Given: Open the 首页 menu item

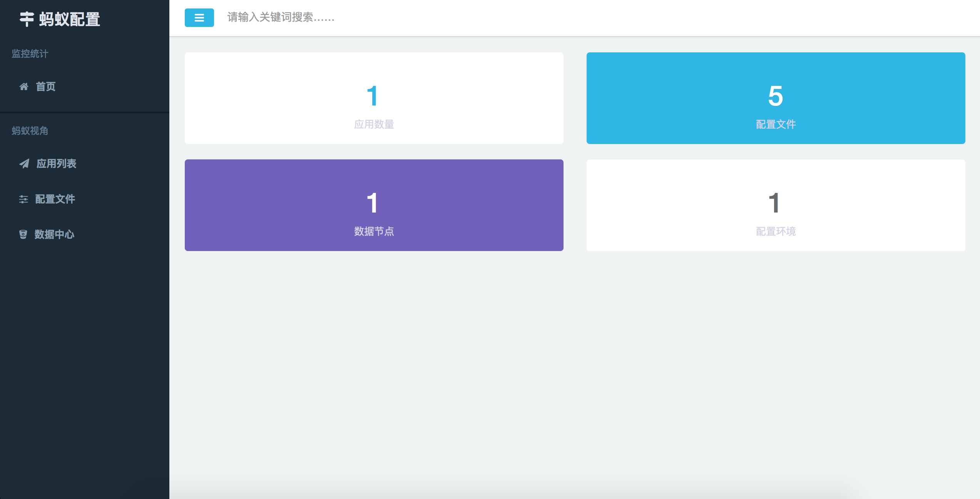Looking at the screenshot, I should [x=46, y=87].
